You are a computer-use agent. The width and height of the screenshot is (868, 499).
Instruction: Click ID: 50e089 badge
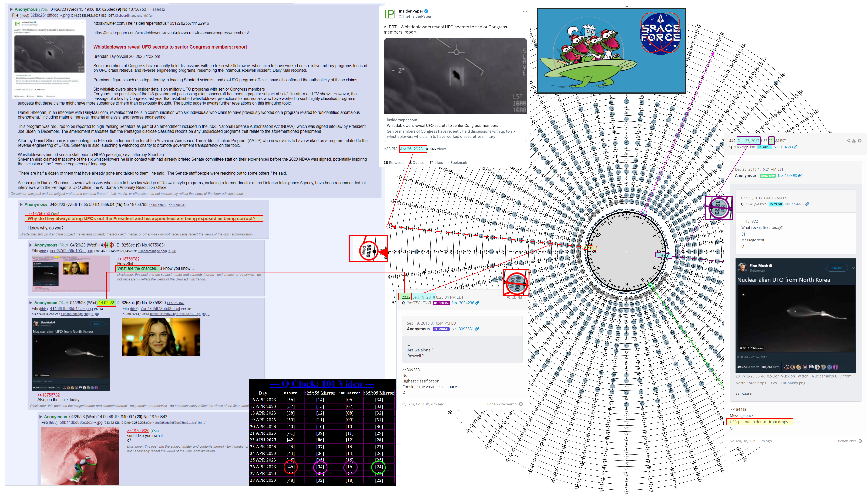click(768, 176)
